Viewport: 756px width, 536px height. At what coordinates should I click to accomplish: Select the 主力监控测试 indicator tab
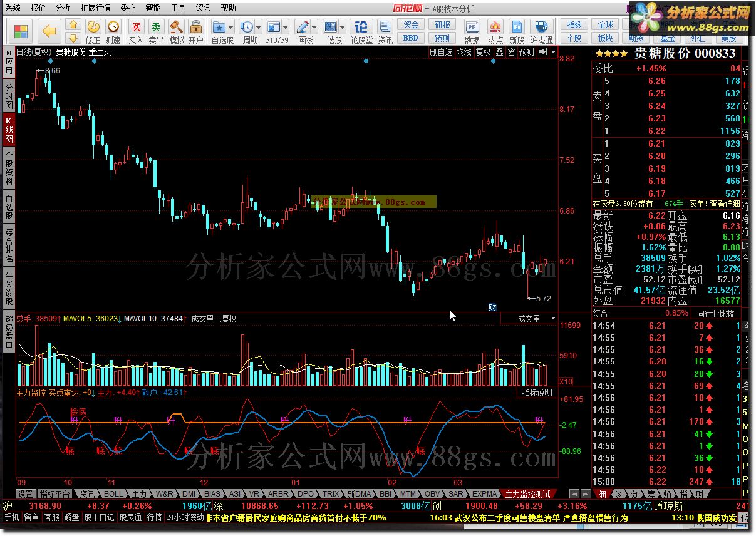tap(528, 494)
